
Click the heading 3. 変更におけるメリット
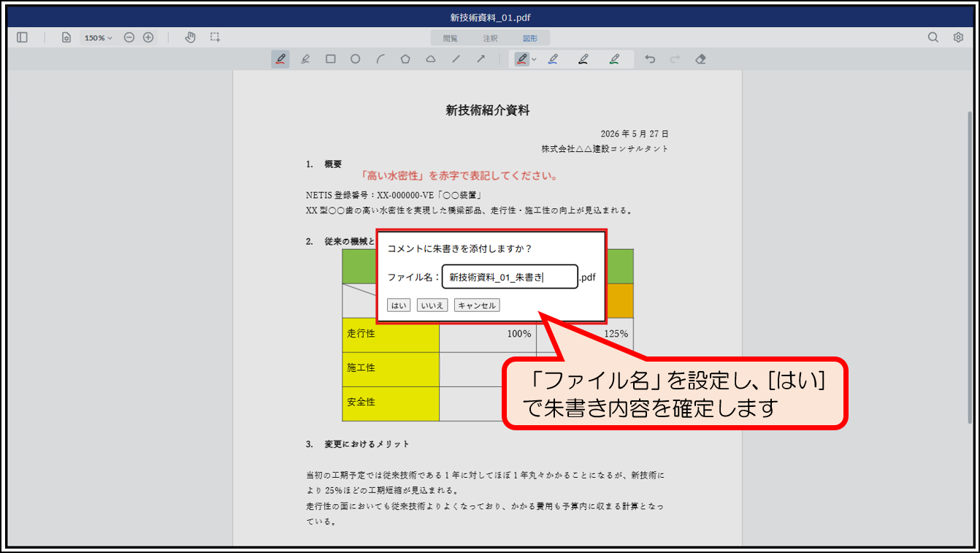pos(358,444)
